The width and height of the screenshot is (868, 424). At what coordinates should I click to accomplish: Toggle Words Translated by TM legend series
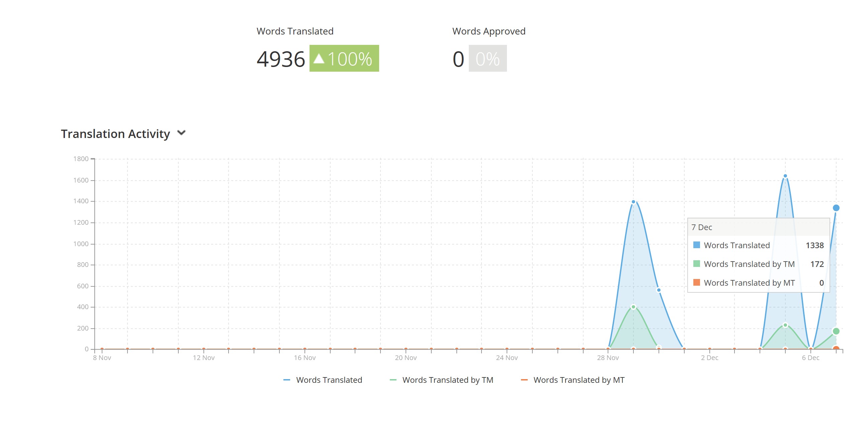(447, 380)
